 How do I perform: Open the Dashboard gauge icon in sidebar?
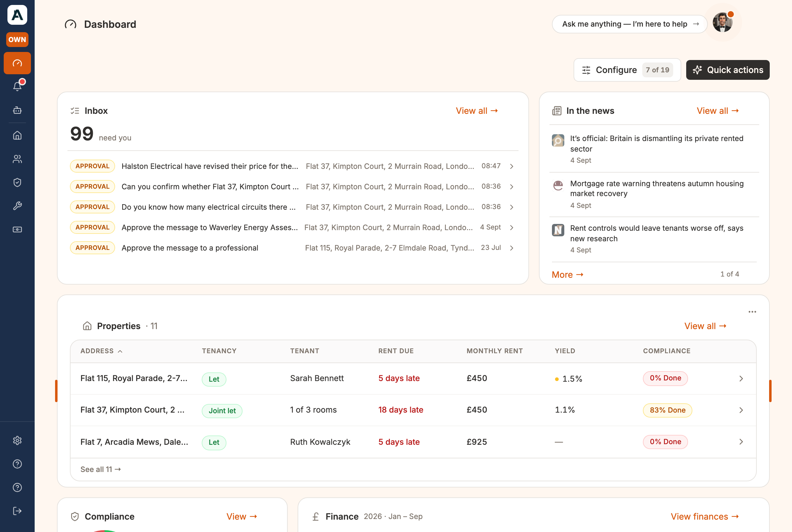pos(17,63)
